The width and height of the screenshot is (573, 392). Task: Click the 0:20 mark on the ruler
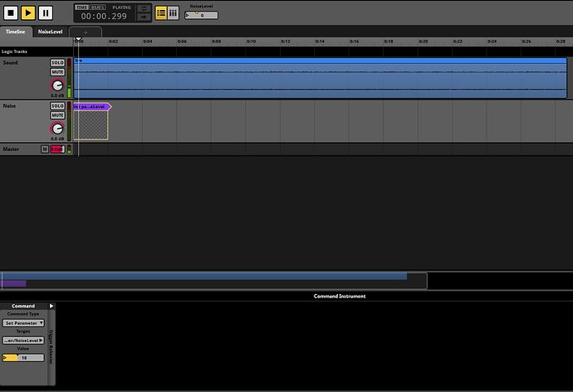pyautogui.click(x=424, y=42)
